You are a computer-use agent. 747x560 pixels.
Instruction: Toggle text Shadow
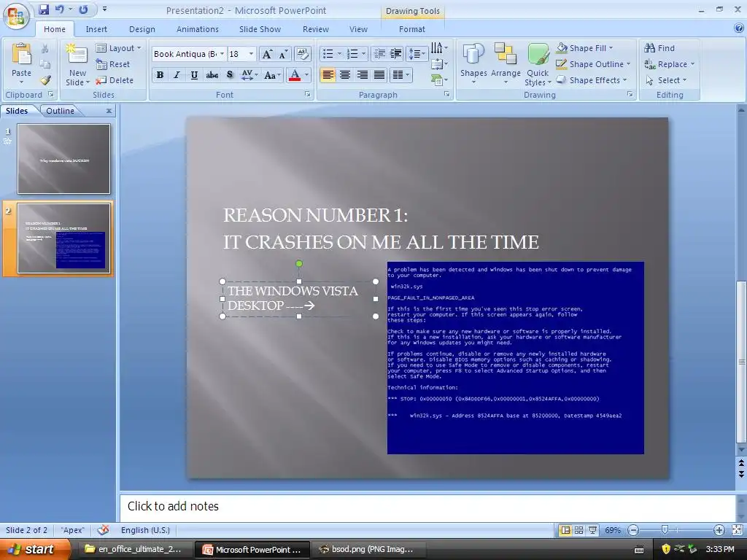point(230,75)
